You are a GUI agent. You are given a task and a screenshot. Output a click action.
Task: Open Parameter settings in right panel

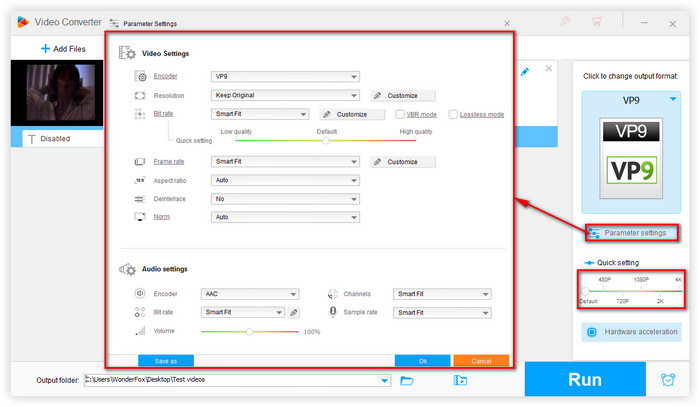click(x=630, y=232)
